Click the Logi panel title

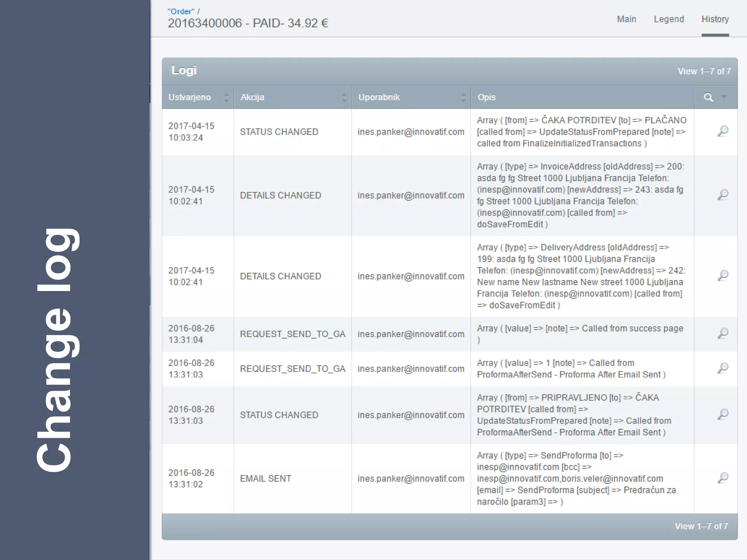point(184,70)
